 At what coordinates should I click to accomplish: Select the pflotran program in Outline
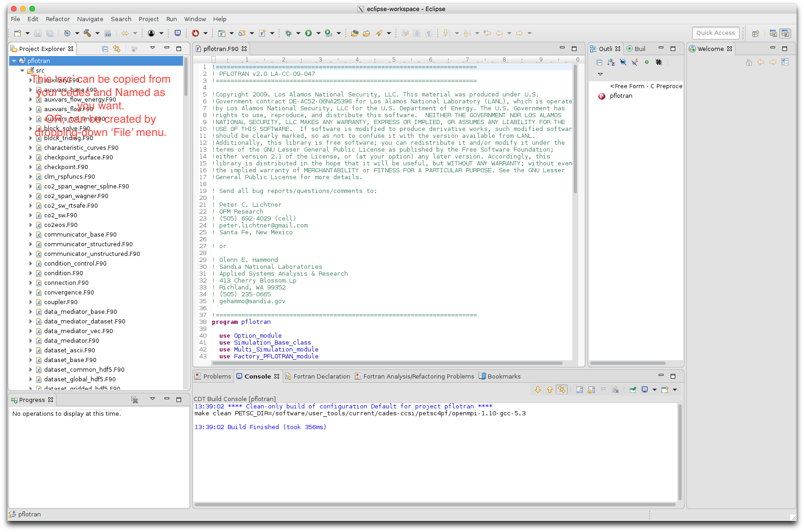tap(621, 96)
